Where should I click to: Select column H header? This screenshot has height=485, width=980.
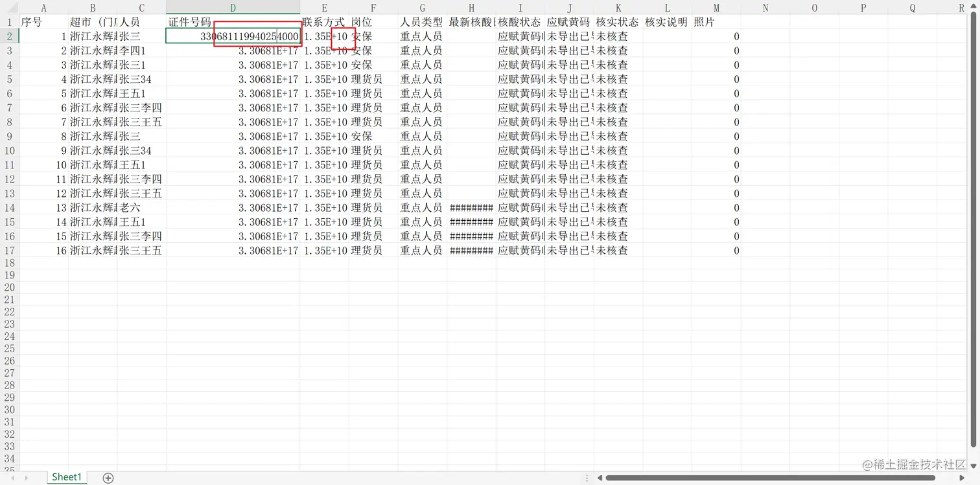pos(472,8)
